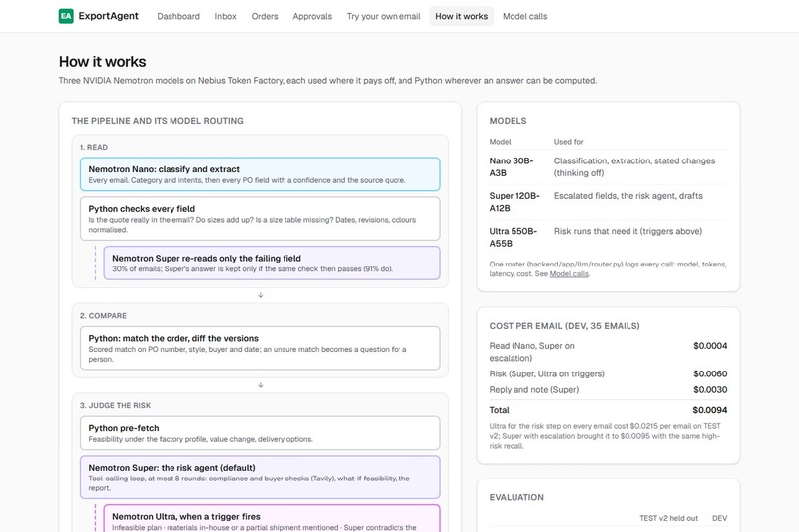Click the MODELS card heading
The height and width of the screenshot is (532, 799).
tap(508, 121)
